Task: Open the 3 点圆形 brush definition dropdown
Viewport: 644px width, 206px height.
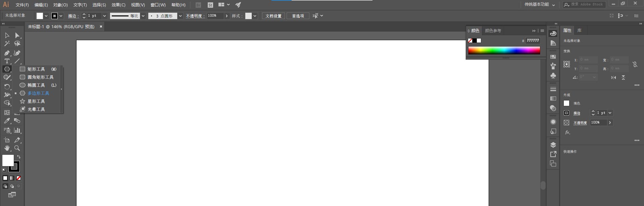Action: [x=180, y=16]
